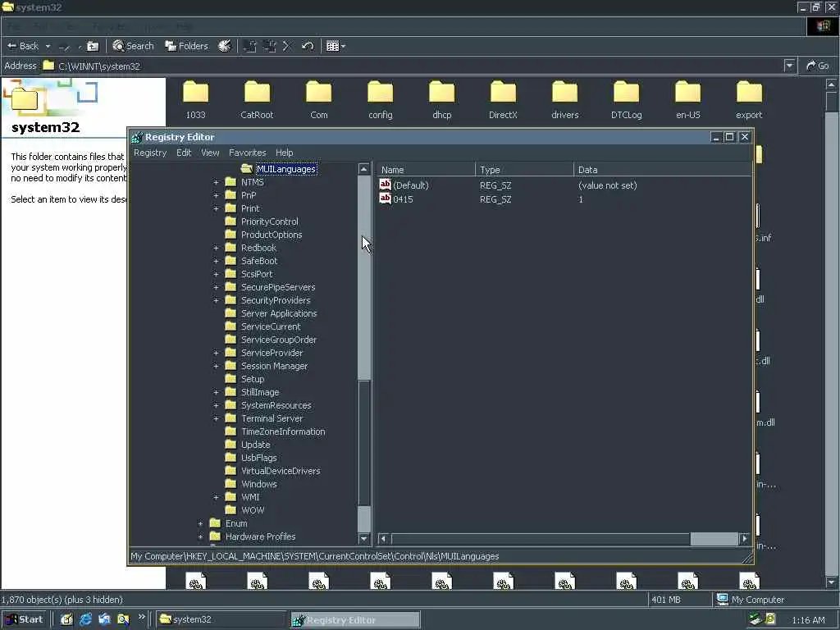Click the Move To icon in toolbar
The height and width of the screenshot is (630, 840).
[x=250, y=46]
